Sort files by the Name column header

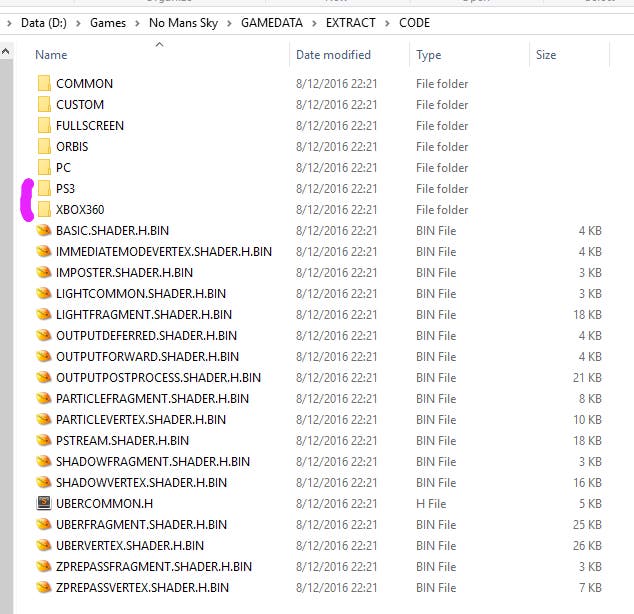click(x=51, y=55)
